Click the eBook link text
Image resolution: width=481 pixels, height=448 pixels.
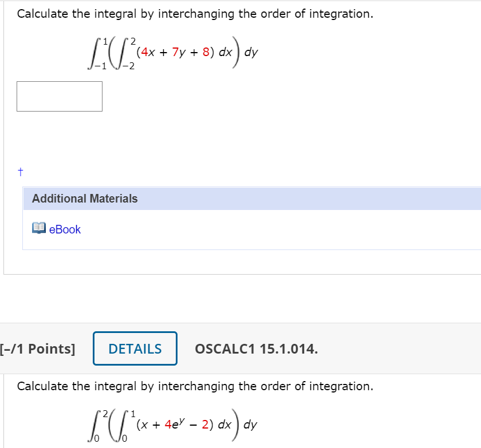(65, 229)
